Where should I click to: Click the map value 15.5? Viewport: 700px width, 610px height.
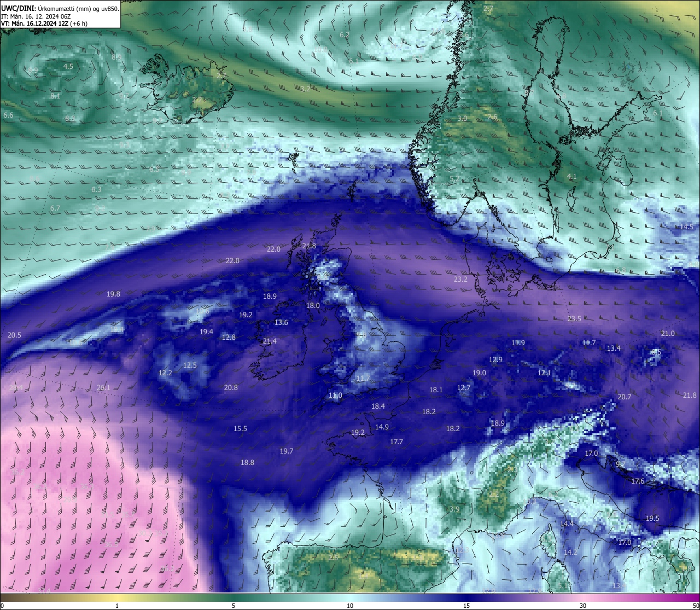[x=240, y=428]
